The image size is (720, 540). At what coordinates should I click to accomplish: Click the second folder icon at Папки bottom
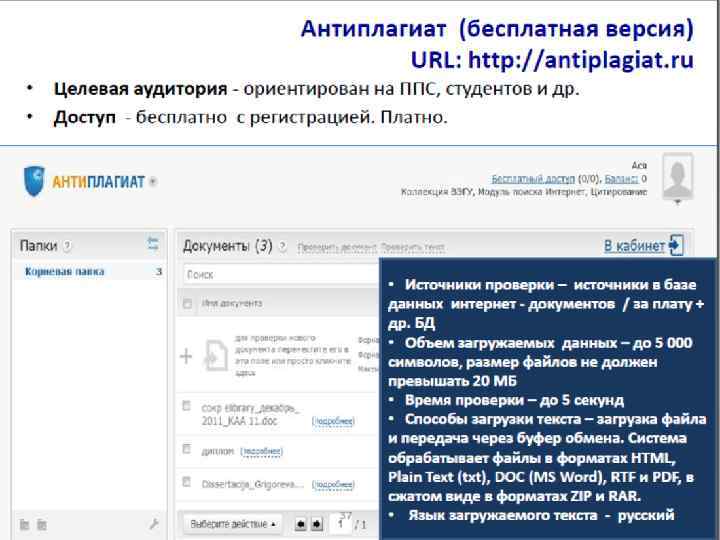42,524
